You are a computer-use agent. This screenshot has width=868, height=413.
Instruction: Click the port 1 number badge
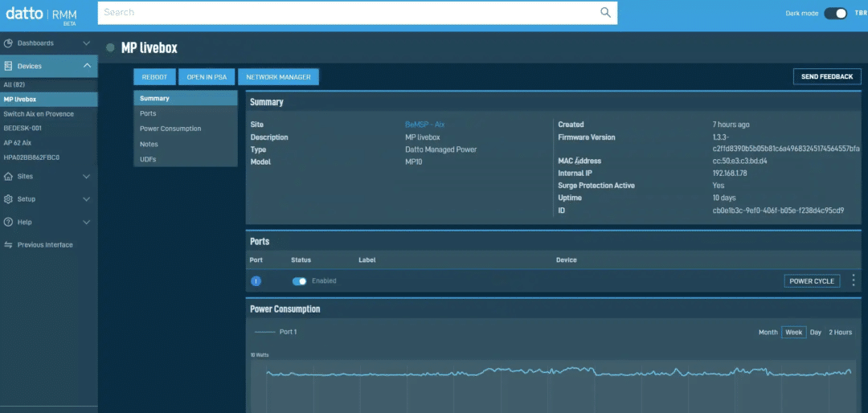coord(256,281)
